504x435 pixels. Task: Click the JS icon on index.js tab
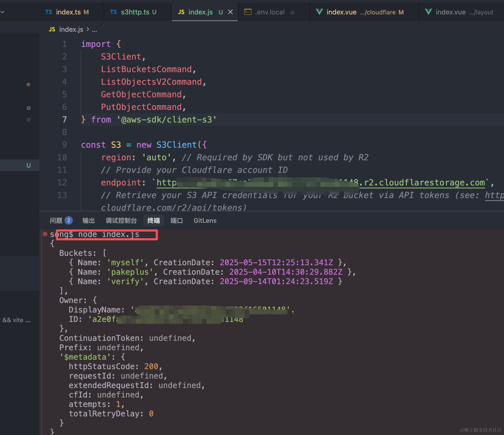click(x=181, y=12)
